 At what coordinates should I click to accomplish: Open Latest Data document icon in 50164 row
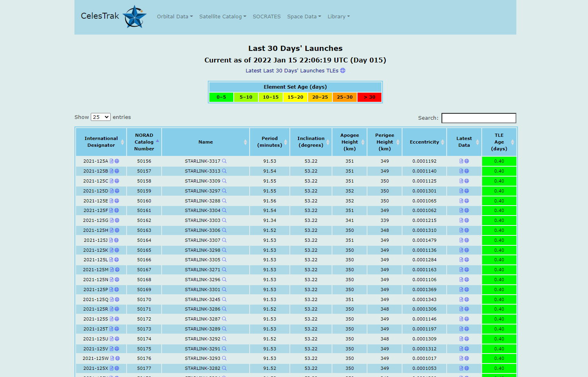pyautogui.click(x=461, y=240)
